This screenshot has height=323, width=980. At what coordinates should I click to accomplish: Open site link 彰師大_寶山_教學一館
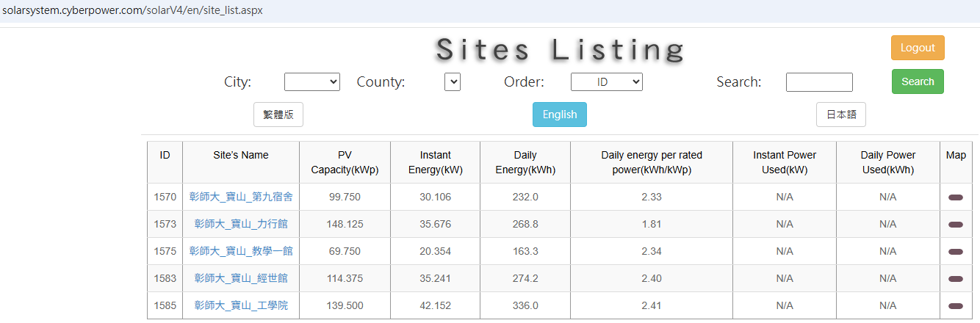[241, 251]
